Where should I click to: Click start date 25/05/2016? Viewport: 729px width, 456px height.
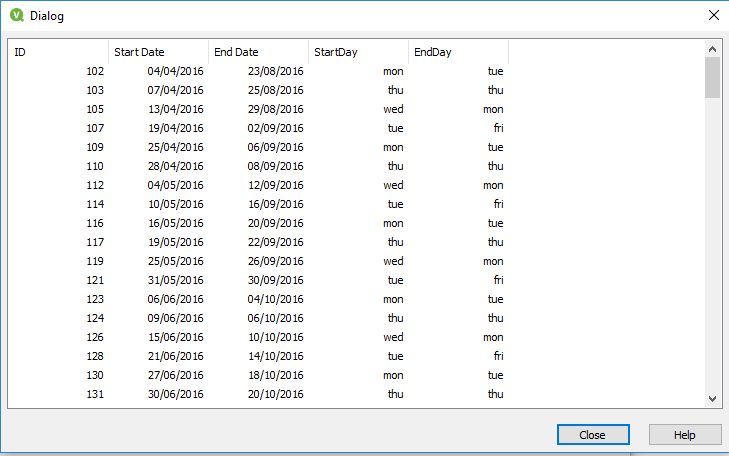pyautogui.click(x=176, y=261)
